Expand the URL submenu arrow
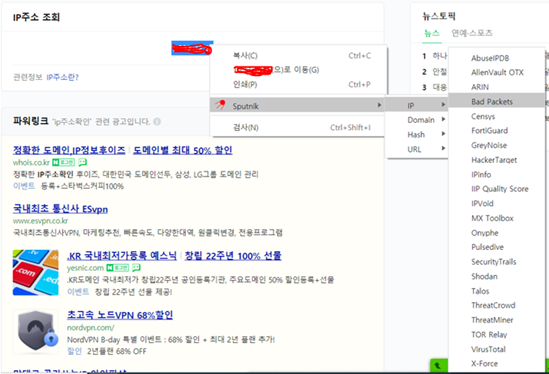 (x=443, y=148)
